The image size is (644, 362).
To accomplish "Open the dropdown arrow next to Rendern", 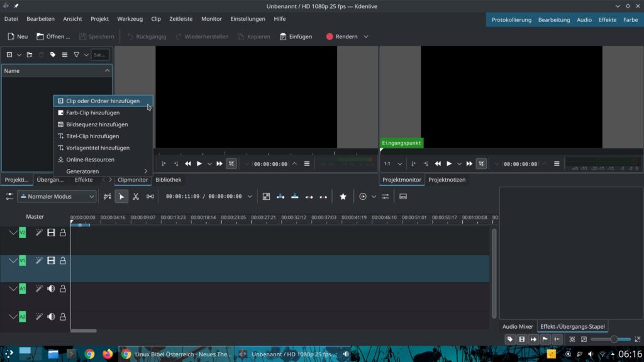I will (x=366, y=36).
